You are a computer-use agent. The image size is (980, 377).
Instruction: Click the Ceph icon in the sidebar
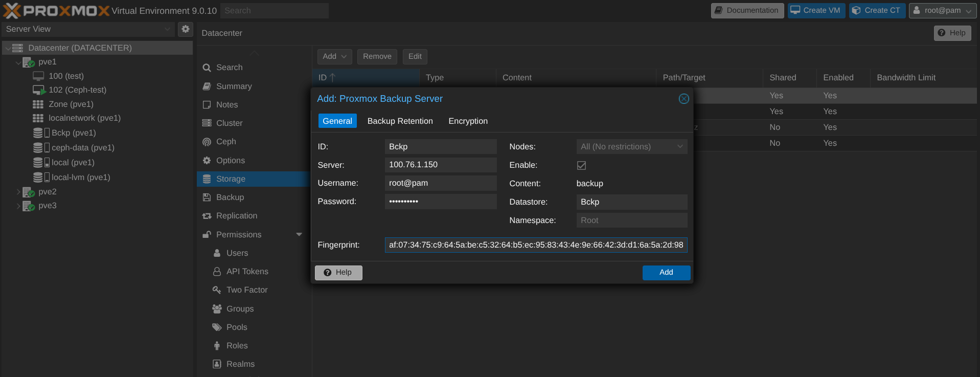pos(207,142)
